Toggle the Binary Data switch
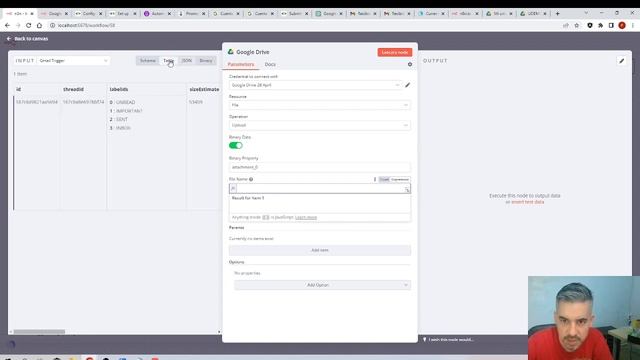 [x=236, y=145]
